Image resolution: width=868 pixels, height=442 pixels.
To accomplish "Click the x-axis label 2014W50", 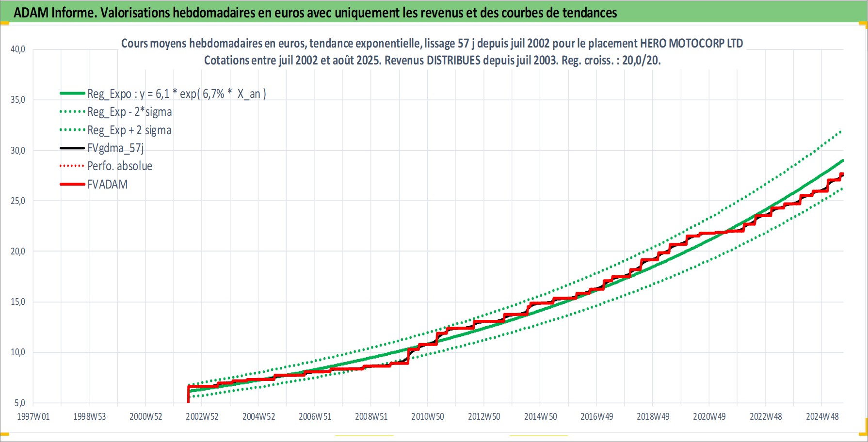I will [540, 416].
